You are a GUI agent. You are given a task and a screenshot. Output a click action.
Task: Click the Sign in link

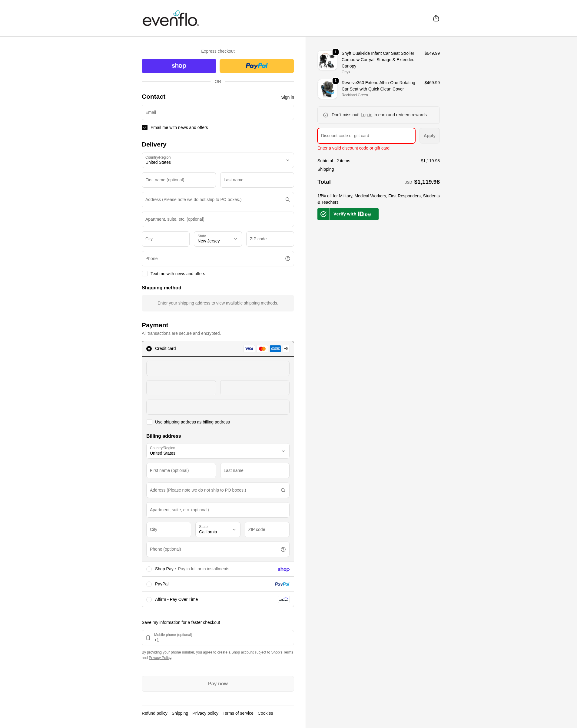click(x=287, y=97)
